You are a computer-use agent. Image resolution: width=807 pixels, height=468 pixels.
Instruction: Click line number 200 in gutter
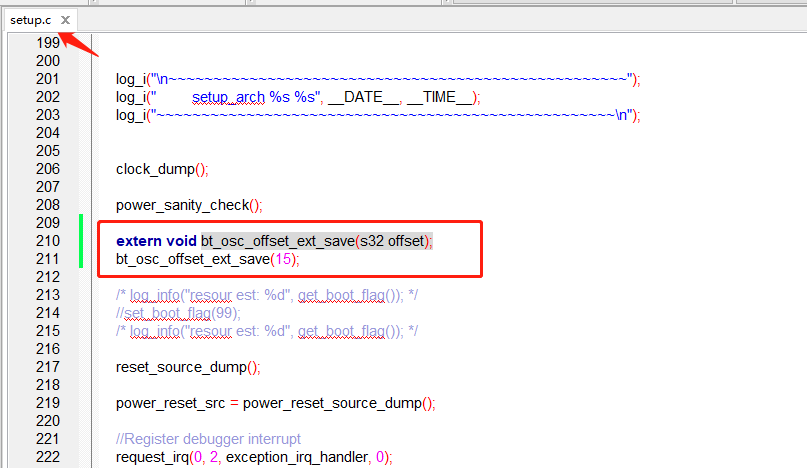48,61
